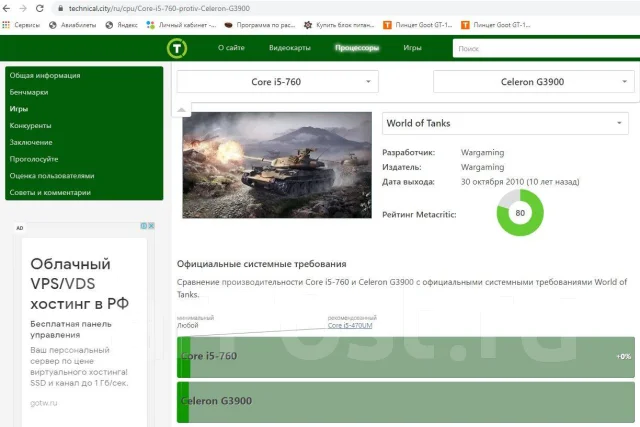Reload the page with refresh icon
The height and width of the screenshot is (427, 640).
pos(40,8)
